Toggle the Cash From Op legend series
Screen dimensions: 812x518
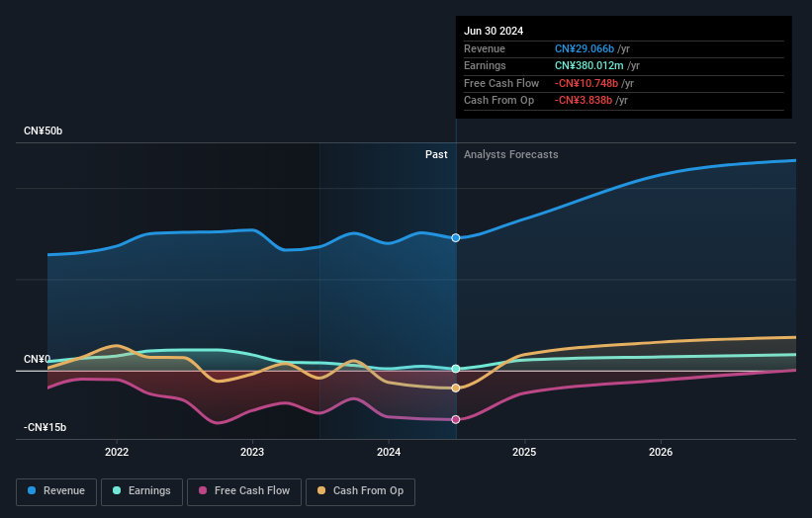point(360,491)
